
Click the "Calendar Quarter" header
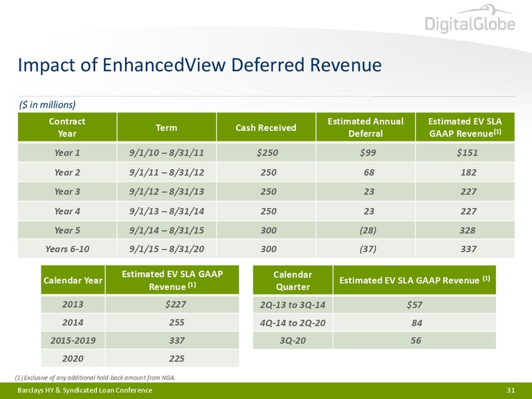(x=293, y=280)
